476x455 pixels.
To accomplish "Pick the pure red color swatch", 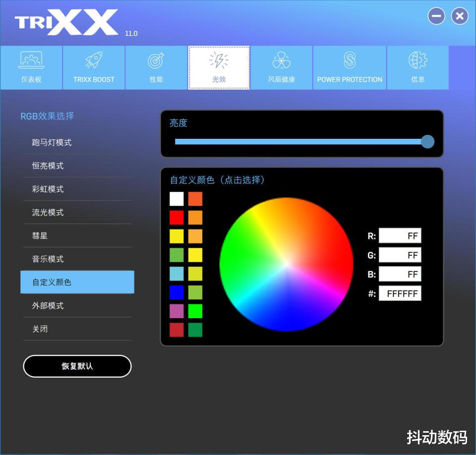I will [x=177, y=218].
